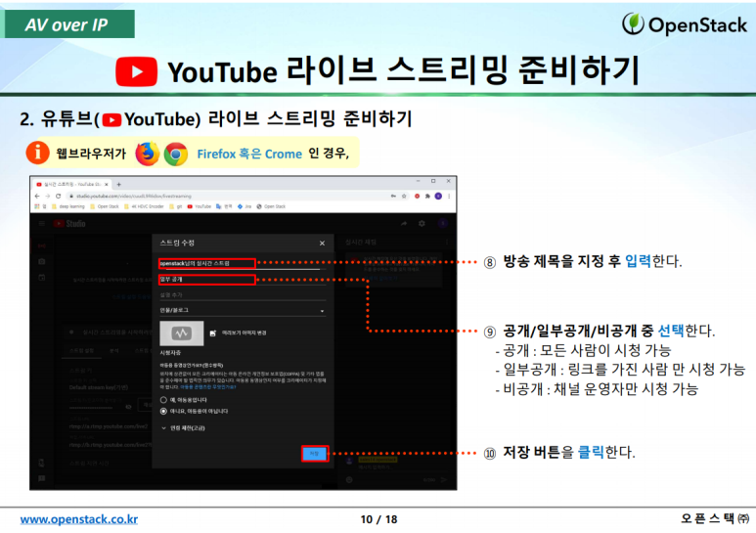756x533 pixels.
Task: Open the extensions puzzle icon
Action: tap(427, 197)
